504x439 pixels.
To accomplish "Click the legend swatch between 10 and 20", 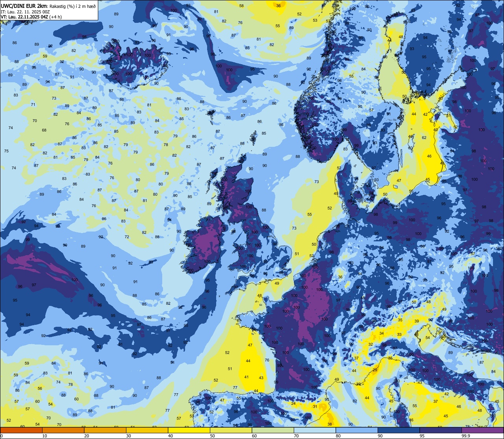I will click(x=63, y=430).
